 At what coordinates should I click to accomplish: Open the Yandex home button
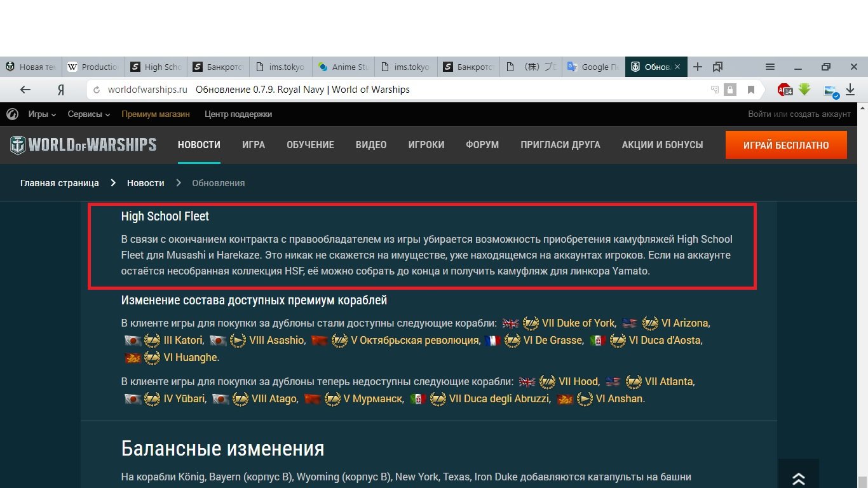61,90
